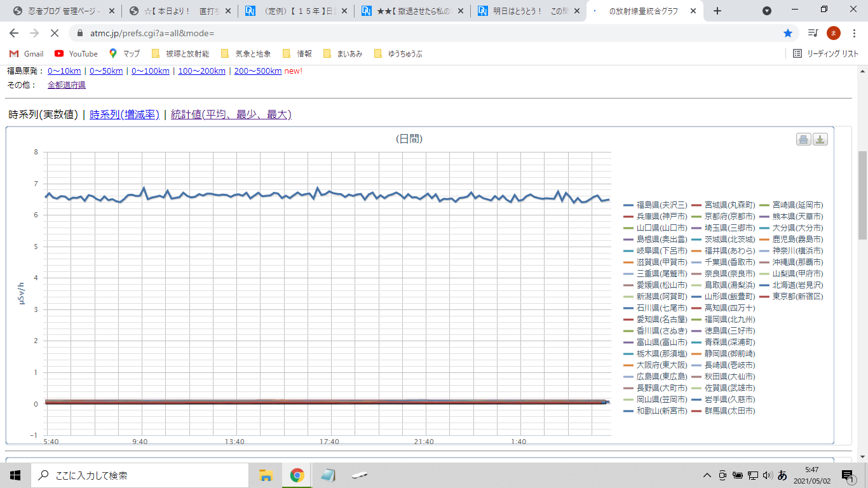Select the 神奈川(横浜市) legend text
The height and width of the screenshot is (488, 868).
(x=798, y=251)
